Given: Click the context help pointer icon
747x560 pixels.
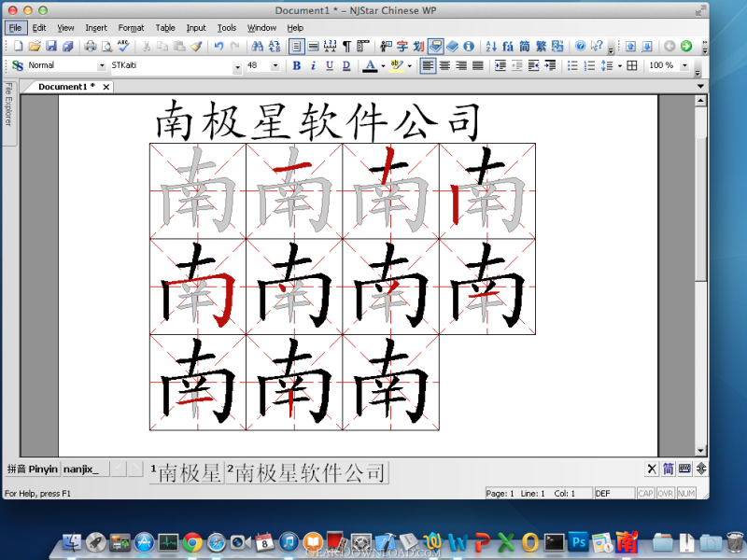Looking at the screenshot, I should 597,46.
